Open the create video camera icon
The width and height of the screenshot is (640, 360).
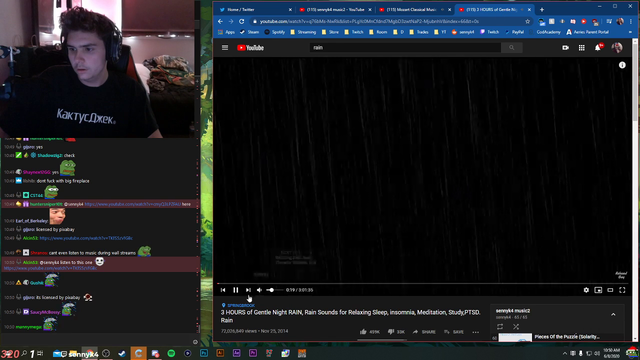[565, 48]
